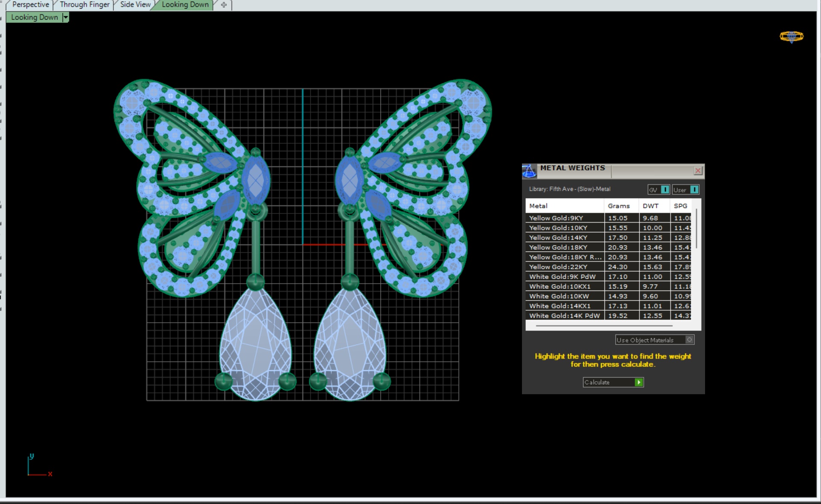Click the Library: Fifth Ave - (Slow)-Metal label
Image resolution: width=821 pixels, height=504 pixels.
coord(569,189)
